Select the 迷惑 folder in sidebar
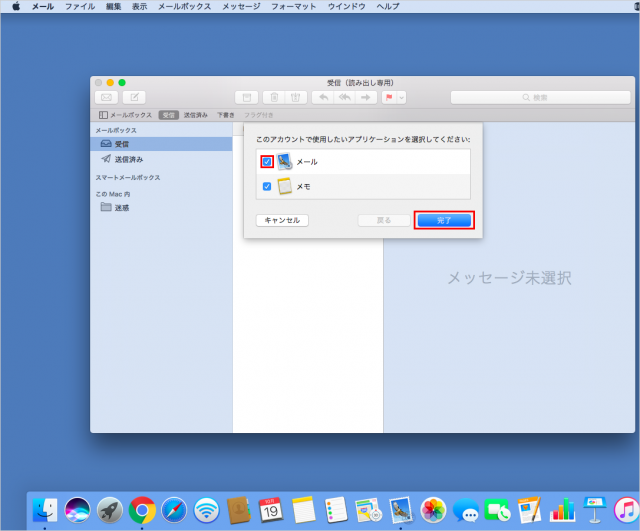 [121, 207]
